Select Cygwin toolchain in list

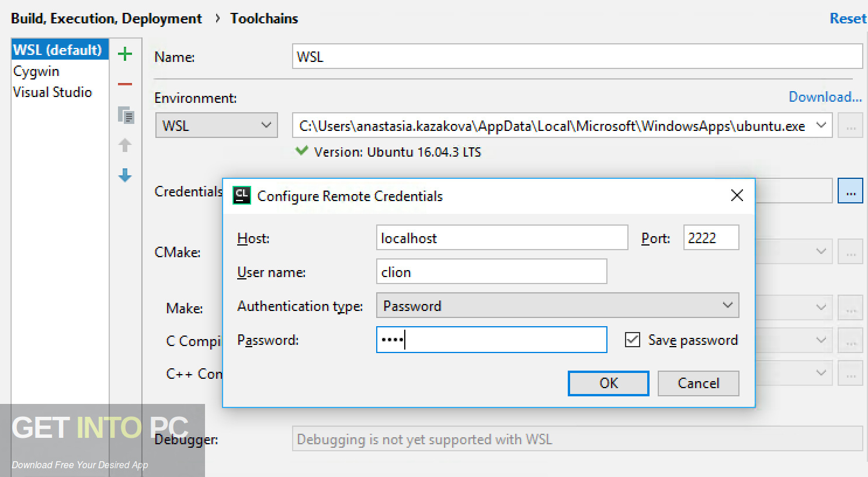pyautogui.click(x=60, y=71)
